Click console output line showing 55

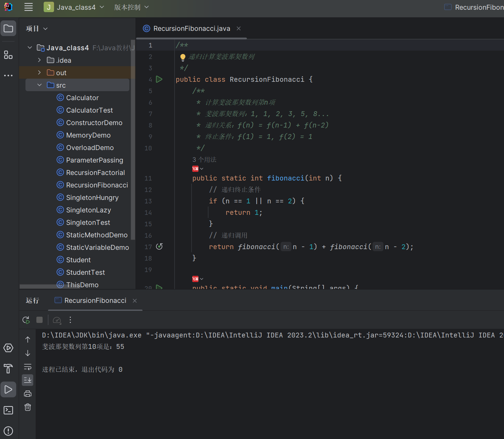[83, 347]
